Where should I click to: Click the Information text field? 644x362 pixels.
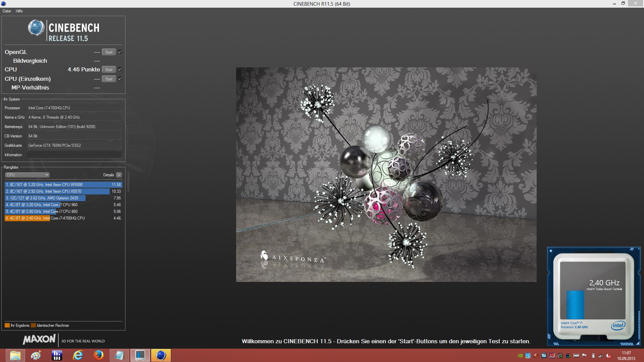point(74,155)
